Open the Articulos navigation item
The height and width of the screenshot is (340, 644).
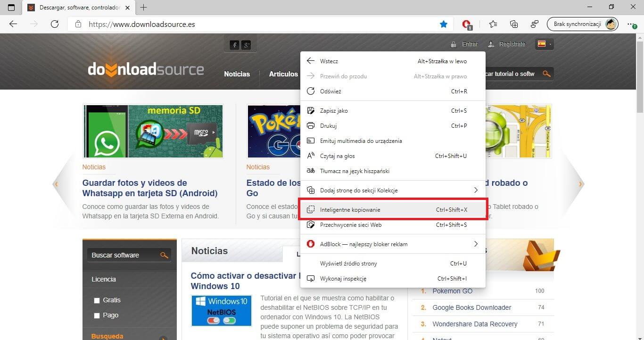[283, 74]
